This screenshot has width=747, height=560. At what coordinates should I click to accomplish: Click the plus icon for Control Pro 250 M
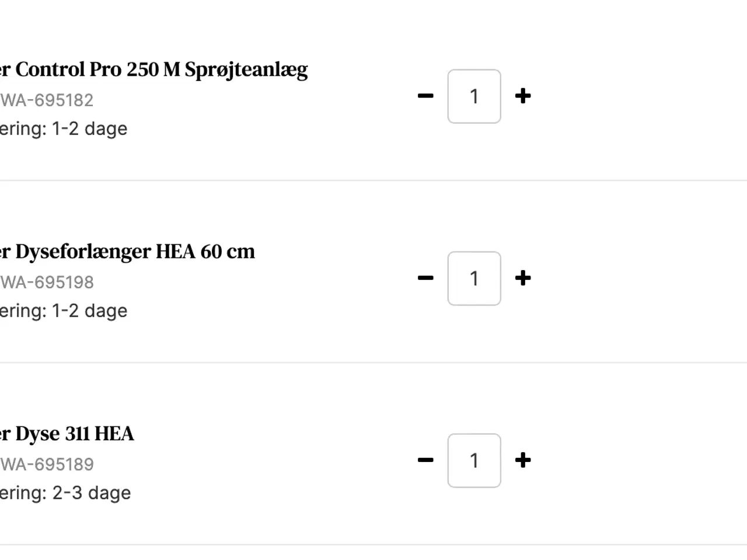pos(523,96)
